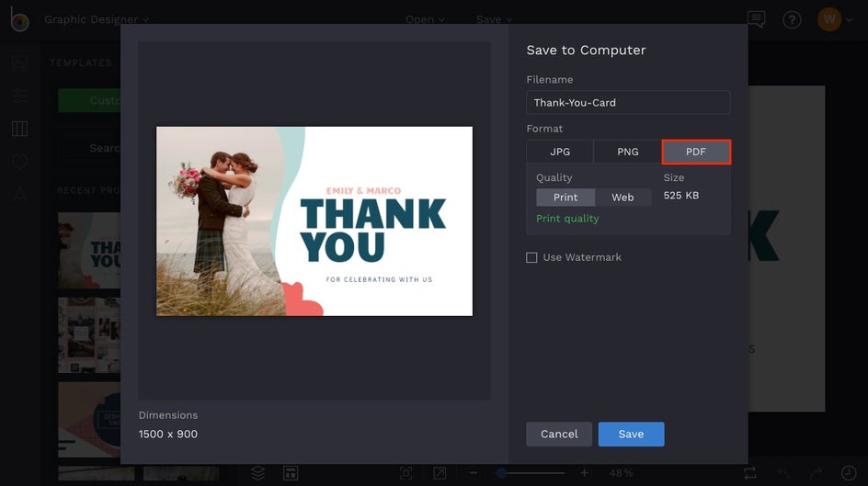
Task: Open the Open dropdown menu
Action: pyautogui.click(x=425, y=19)
